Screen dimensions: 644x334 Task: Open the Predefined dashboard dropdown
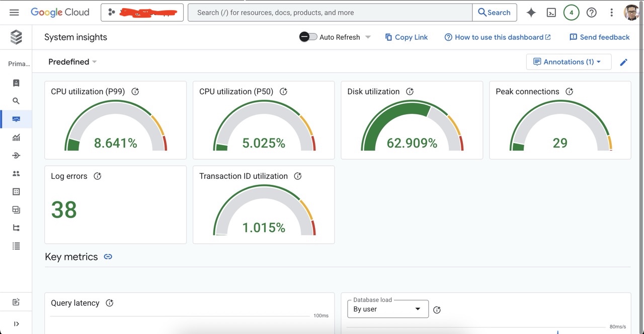[x=72, y=62]
